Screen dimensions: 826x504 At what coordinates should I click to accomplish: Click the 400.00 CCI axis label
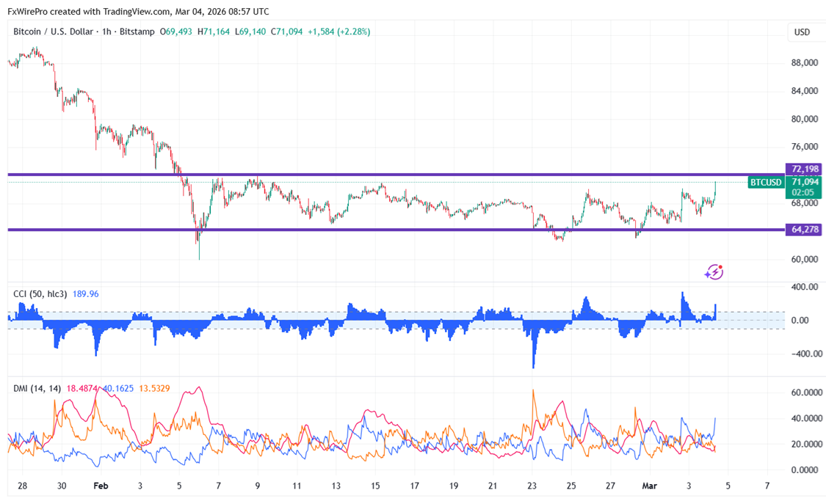805,287
